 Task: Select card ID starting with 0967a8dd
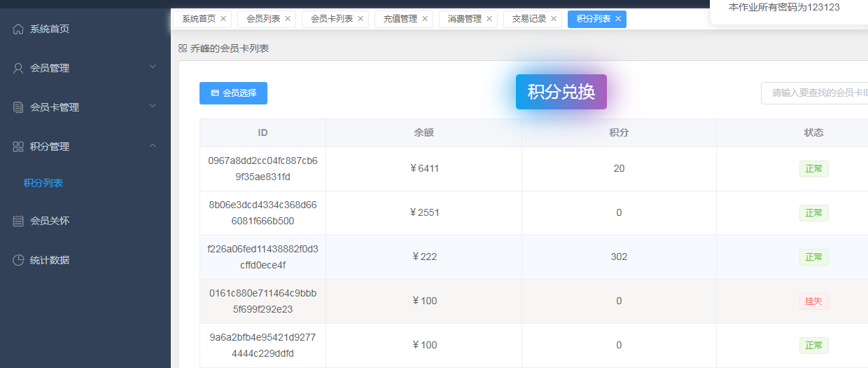[x=262, y=169]
